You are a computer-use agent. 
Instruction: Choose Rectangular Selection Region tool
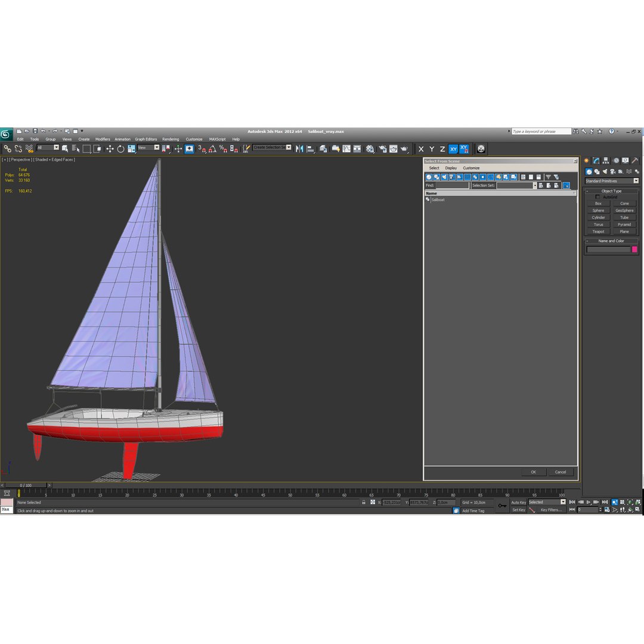tap(86, 148)
